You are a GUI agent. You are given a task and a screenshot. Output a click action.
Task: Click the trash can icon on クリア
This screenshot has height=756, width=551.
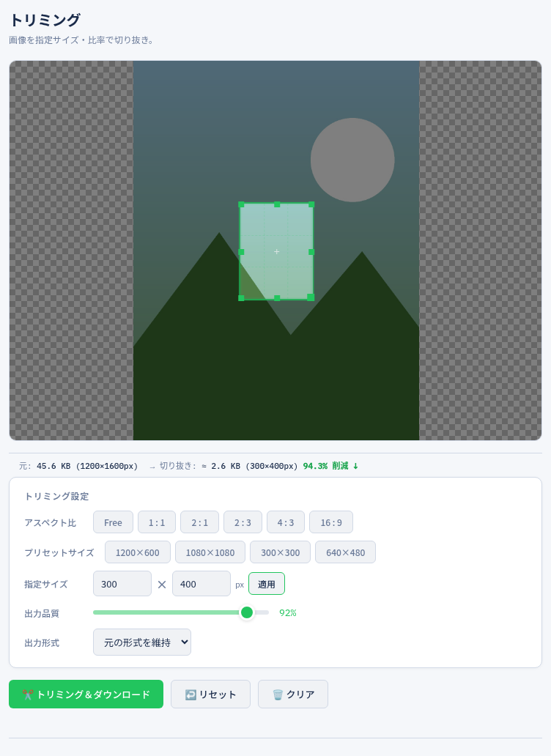[x=278, y=694]
